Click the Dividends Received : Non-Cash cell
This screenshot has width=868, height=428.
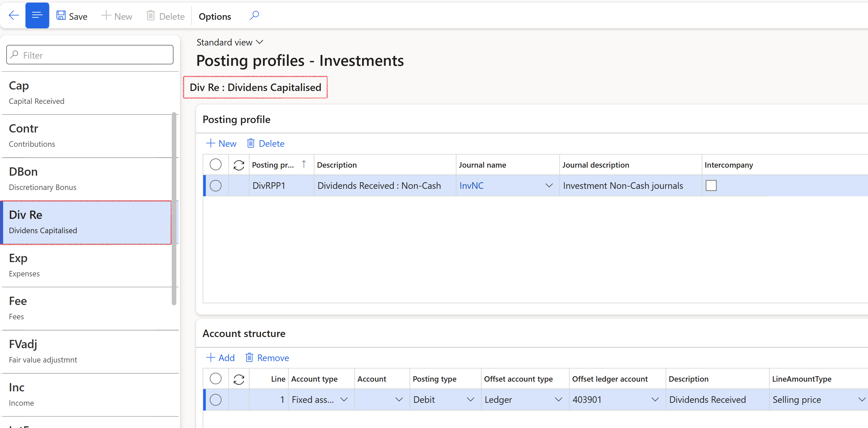[385, 185]
